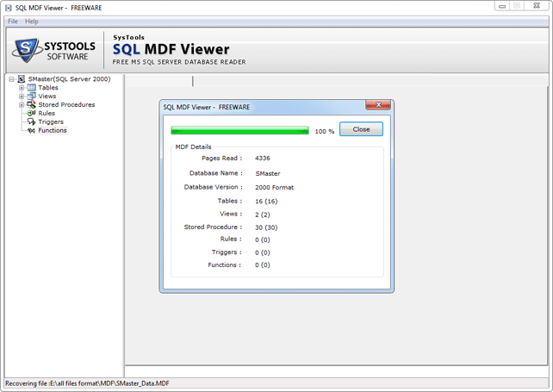Open the Help menu
The height and width of the screenshot is (392, 553).
(x=31, y=22)
